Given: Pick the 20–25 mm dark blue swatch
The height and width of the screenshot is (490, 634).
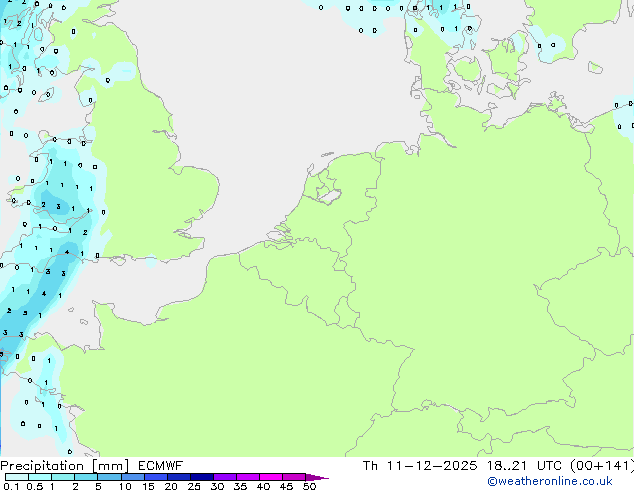Looking at the screenshot, I should pos(179,477).
